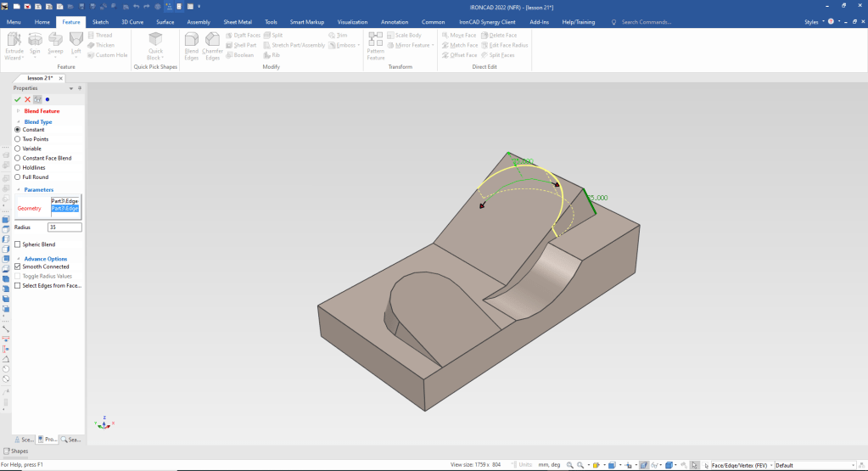This screenshot has width=868, height=471.
Task: Click the Shapes panel button
Action: [x=15, y=451]
